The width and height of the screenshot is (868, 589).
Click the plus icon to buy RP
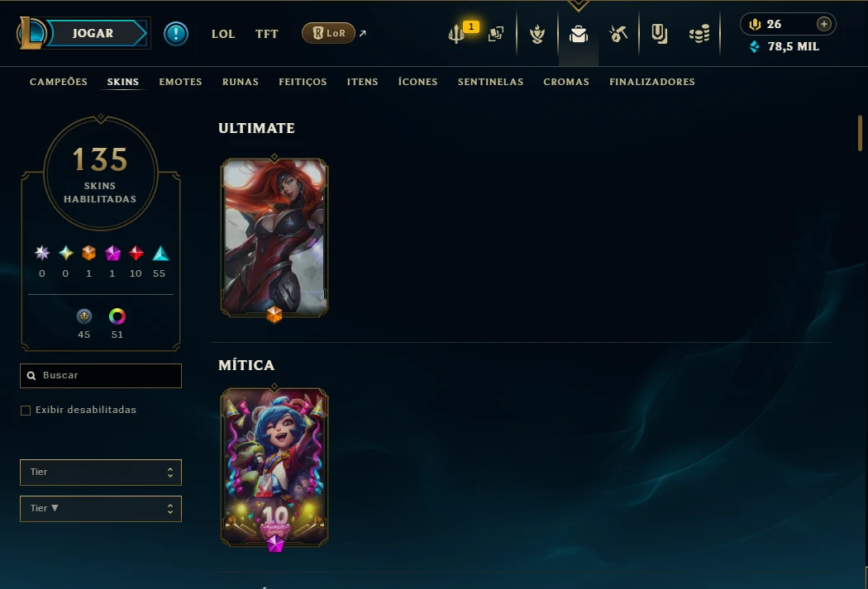[823, 24]
